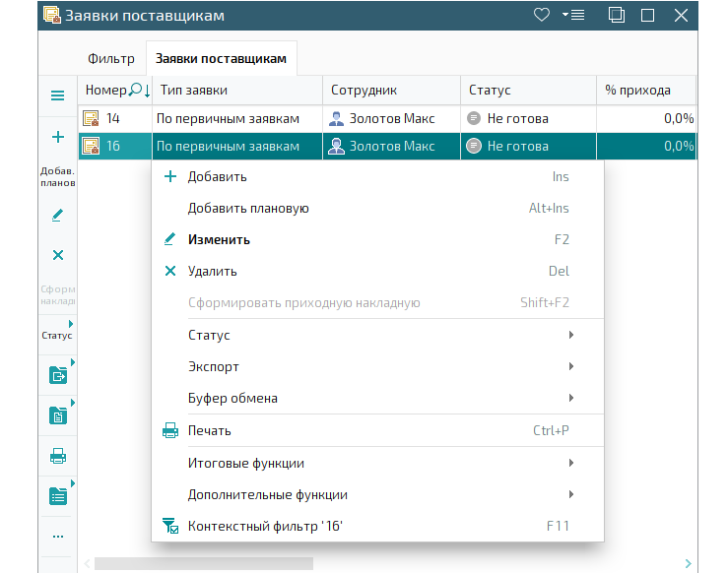Click the X delete icon in sidebar
The image size is (728, 573).
point(57,255)
